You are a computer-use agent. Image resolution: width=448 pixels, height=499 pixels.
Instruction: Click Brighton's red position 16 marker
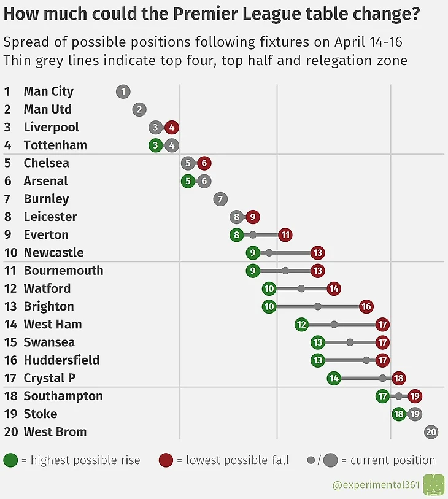click(x=366, y=306)
